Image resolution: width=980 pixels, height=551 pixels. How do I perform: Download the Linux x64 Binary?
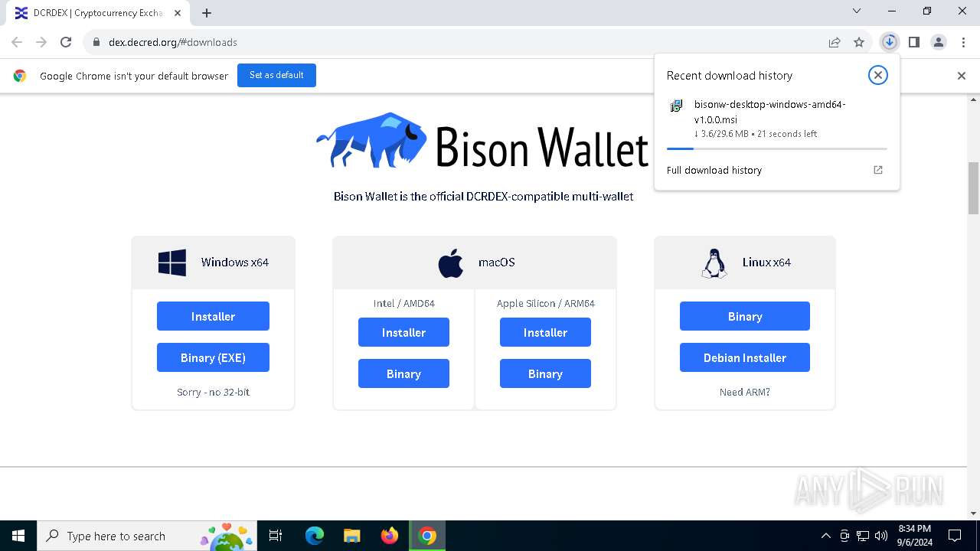pos(745,316)
